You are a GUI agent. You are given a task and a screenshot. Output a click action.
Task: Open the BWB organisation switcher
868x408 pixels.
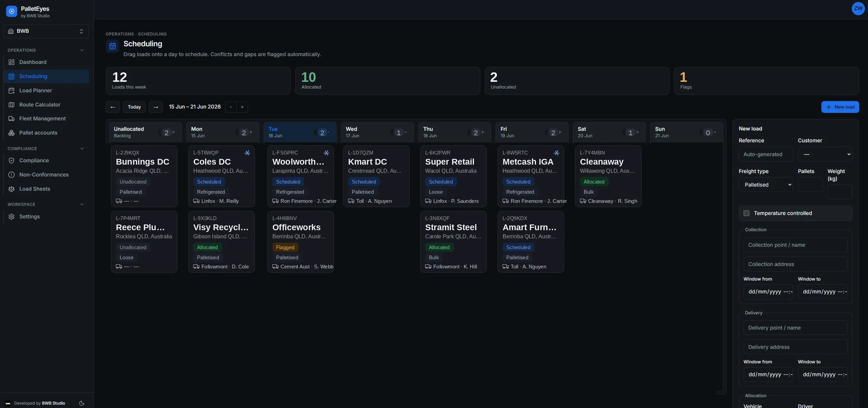[46, 31]
